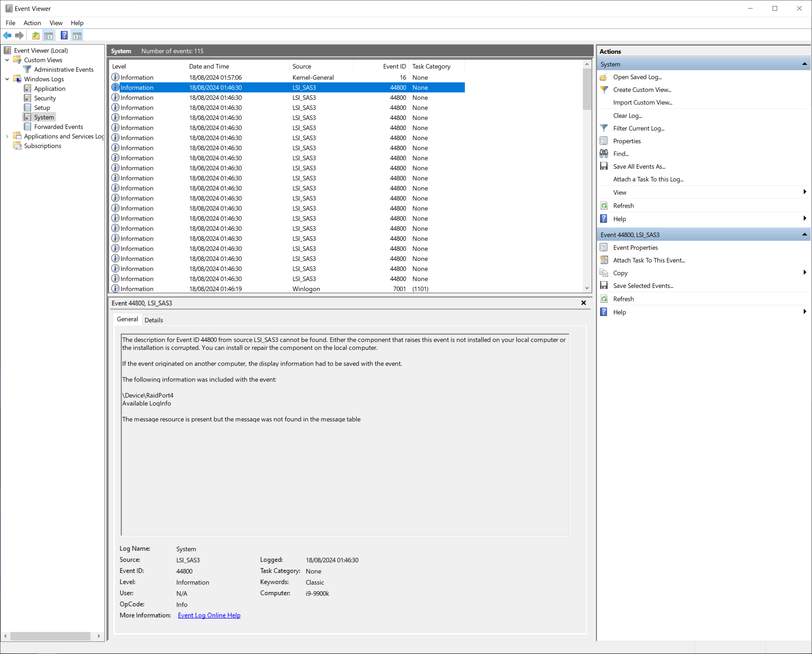Close the event preview pane
The image size is (812, 654).
[x=583, y=303]
